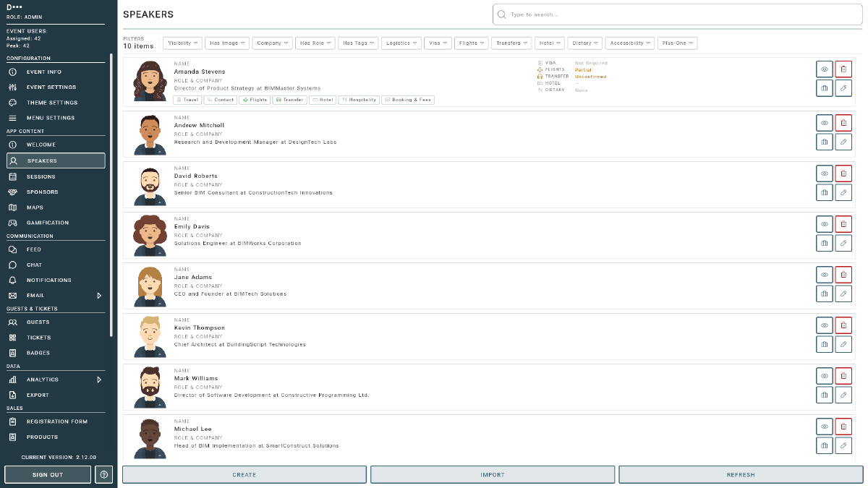Image resolution: width=868 pixels, height=488 pixels.
Task: Open the Has Role filter dropdown
Action: [x=315, y=43]
